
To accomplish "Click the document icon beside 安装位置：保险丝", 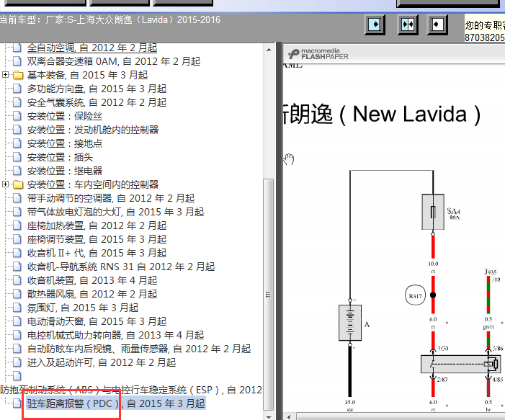I will click(17, 116).
